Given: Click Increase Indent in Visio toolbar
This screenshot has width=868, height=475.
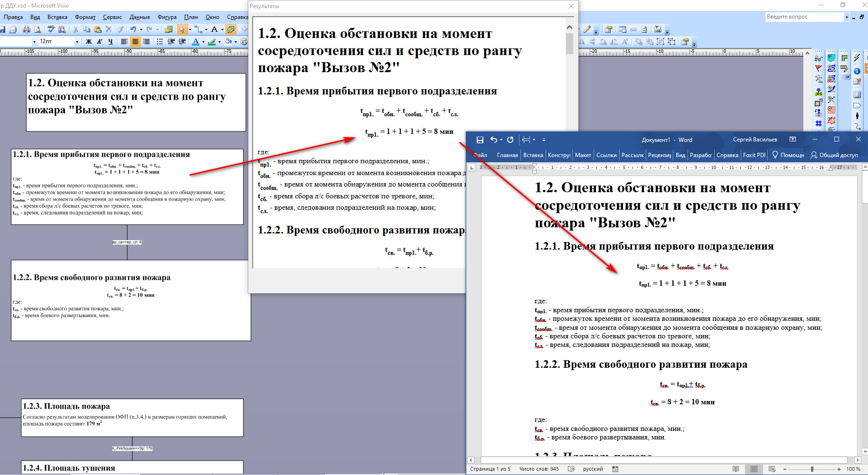Looking at the screenshot, I should click(182, 42).
